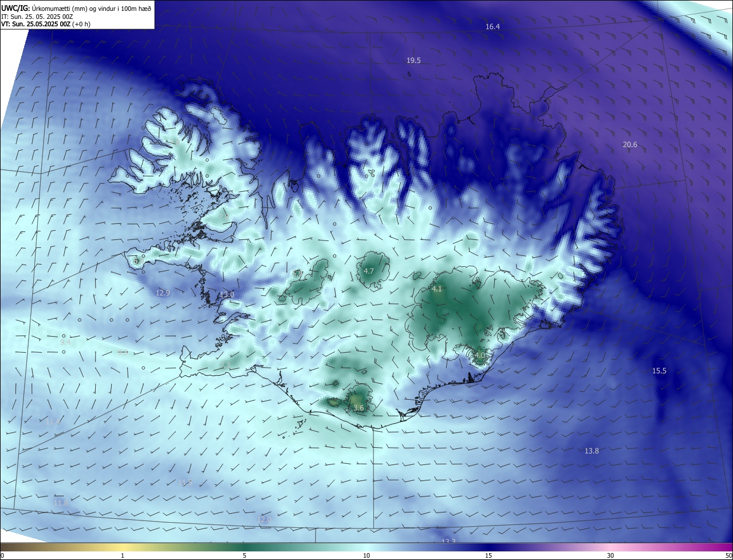
Task: Click the 12.9 value in Faxaflói bay
Action: (x=163, y=293)
